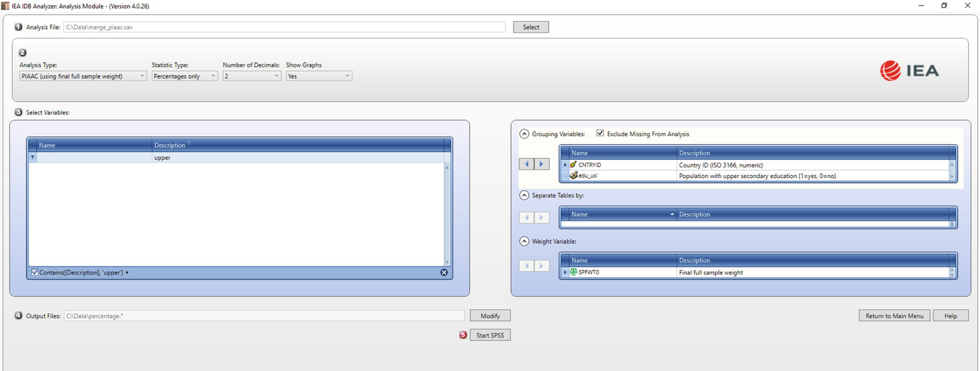
Task: Select the CNTRYID row name
Action: pos(590,165)
